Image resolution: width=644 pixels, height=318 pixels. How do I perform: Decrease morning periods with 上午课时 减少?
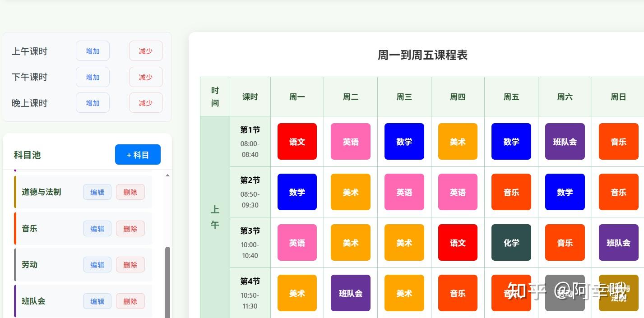pyautogui.click(x=146, y=51)
